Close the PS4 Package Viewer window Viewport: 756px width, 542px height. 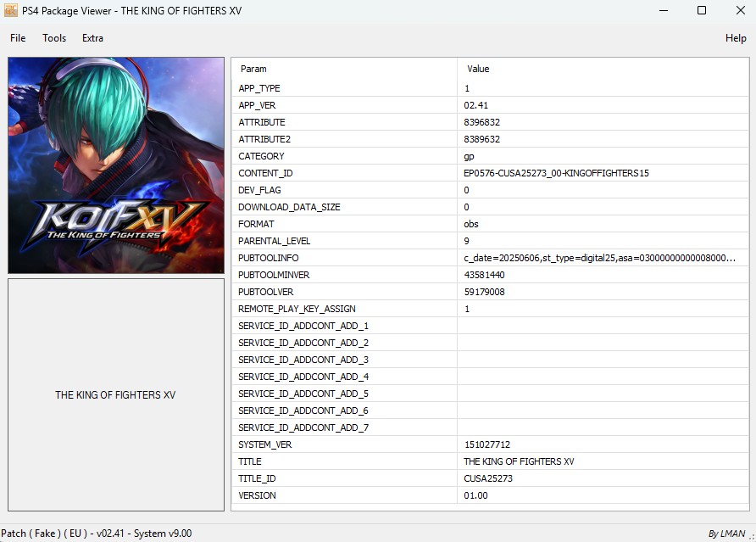741,10
